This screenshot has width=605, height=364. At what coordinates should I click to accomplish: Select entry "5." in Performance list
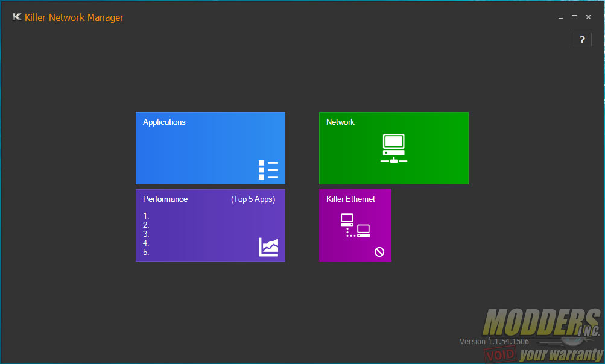(146, 252)
